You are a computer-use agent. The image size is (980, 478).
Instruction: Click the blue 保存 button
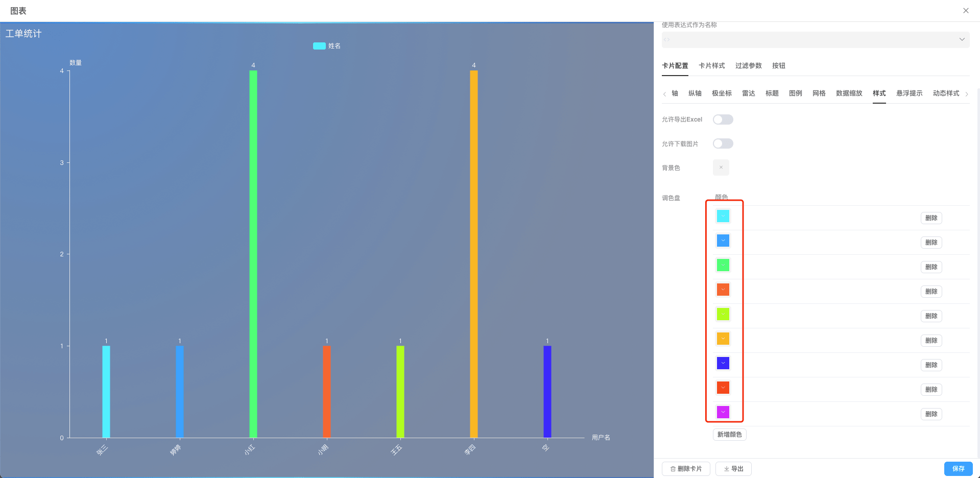pos(958,469)
